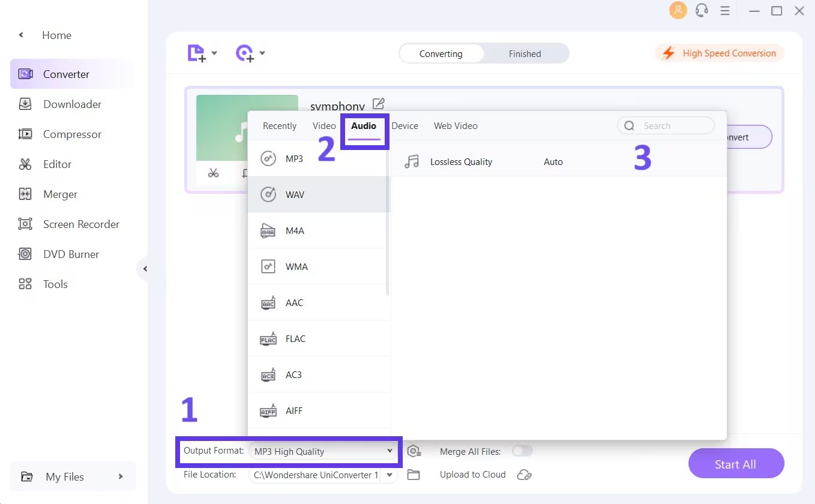Click the Upload to Cloud icon
The width and height of the screenshot is (815, 504).
525,475
